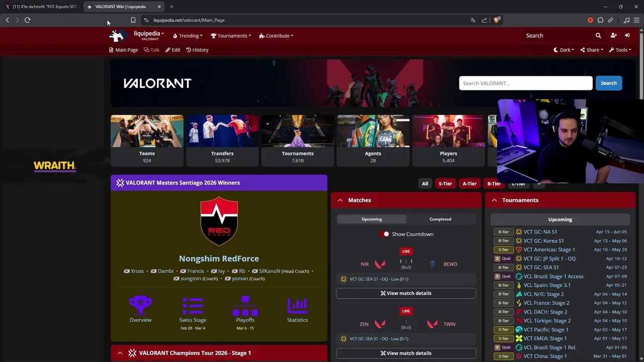The height and width of the screenshot is (362, 644).
Task: Click the orange plus icon in the browser toolbar
Action: click(590, 20)
